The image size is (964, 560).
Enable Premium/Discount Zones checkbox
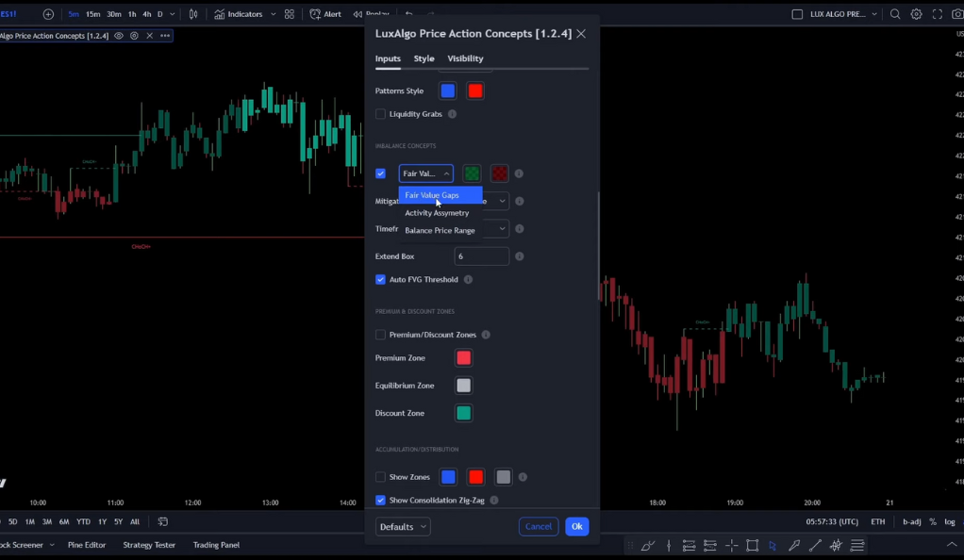(x=380, y=335)
